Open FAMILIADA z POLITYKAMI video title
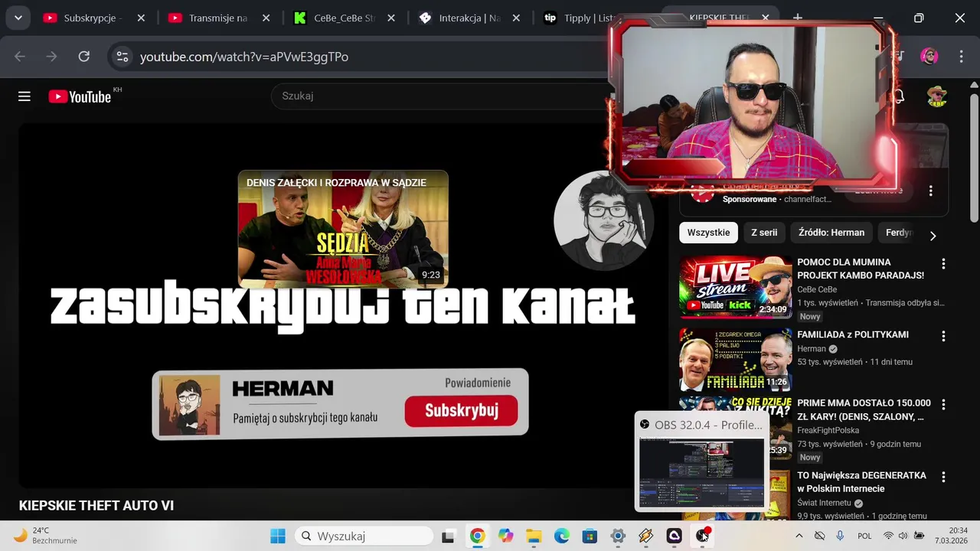Screen dimensions: 980x551 pyautogui.click(x=853, y=334)
